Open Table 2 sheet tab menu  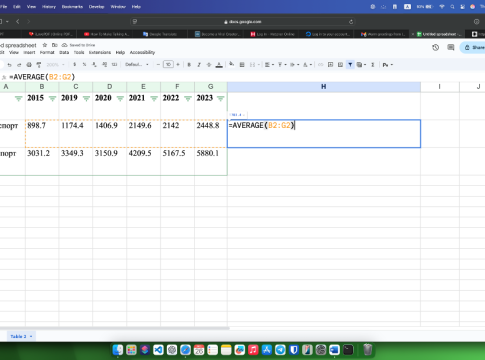(31, 337)
